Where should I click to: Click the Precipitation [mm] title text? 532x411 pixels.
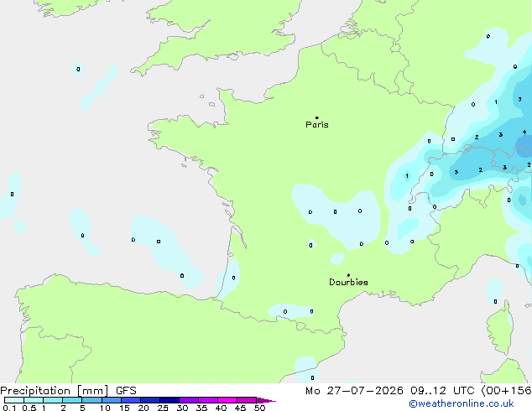55,391
